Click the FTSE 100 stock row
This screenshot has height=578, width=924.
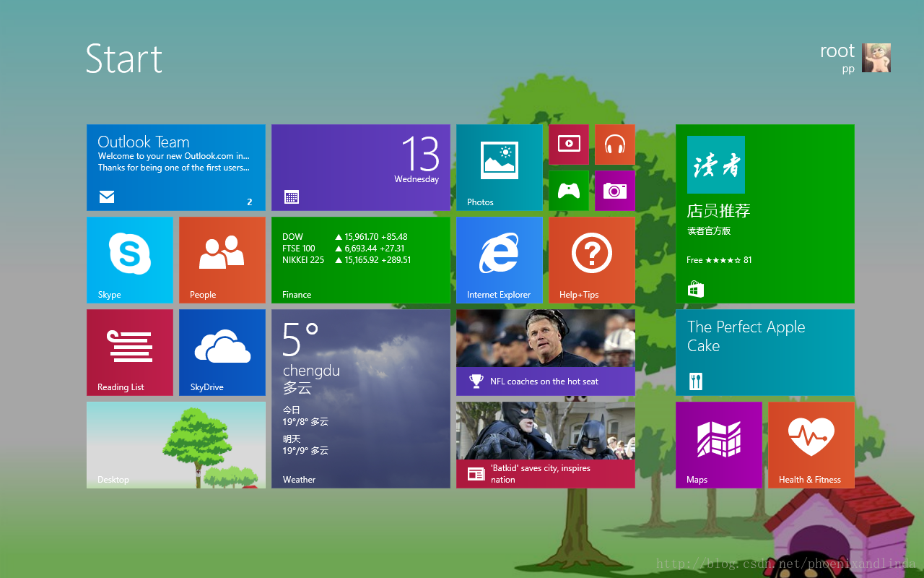pos(344,249)
